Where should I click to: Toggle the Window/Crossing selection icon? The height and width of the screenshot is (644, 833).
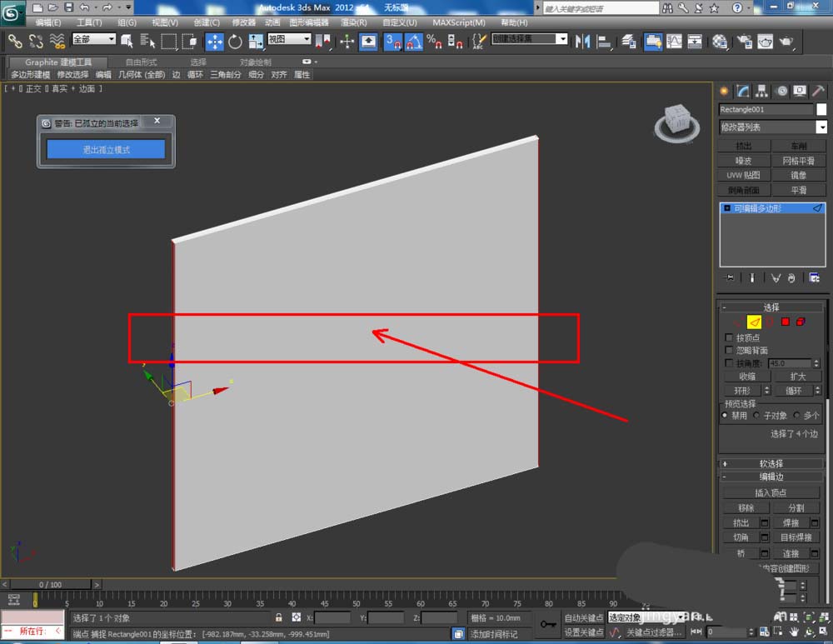pos(189,42)
